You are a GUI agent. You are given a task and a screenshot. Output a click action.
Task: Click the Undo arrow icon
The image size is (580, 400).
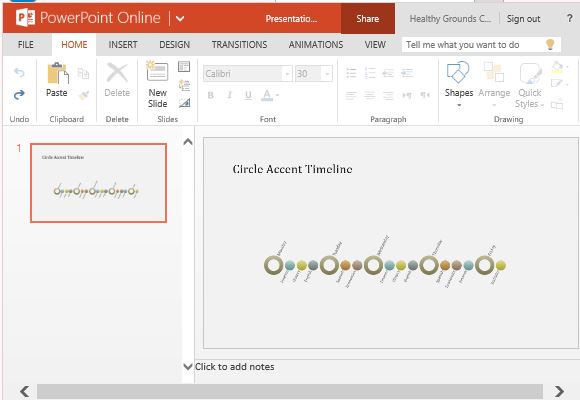19,73
